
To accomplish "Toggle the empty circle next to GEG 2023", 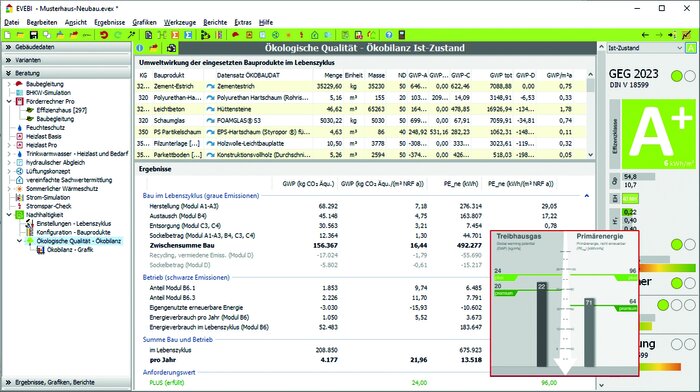I will tap(690, 76).
